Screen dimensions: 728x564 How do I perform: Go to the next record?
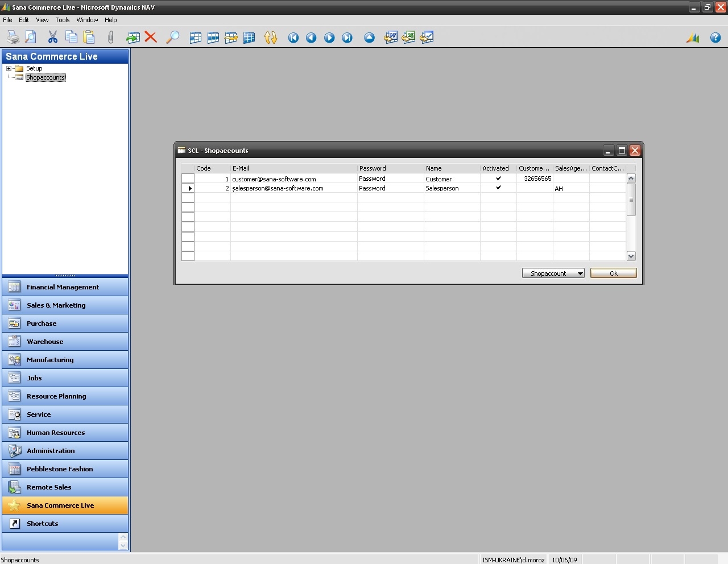[329, 38]
